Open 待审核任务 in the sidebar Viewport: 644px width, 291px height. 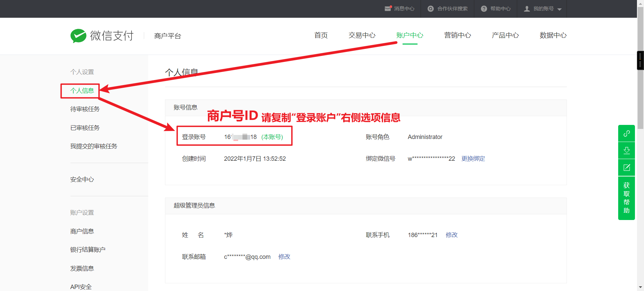[85, 109]
